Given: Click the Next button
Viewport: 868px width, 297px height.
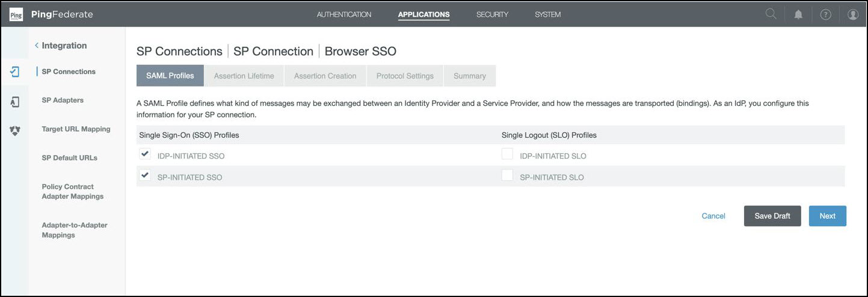Looking at the screenshot, I should 827,216.
